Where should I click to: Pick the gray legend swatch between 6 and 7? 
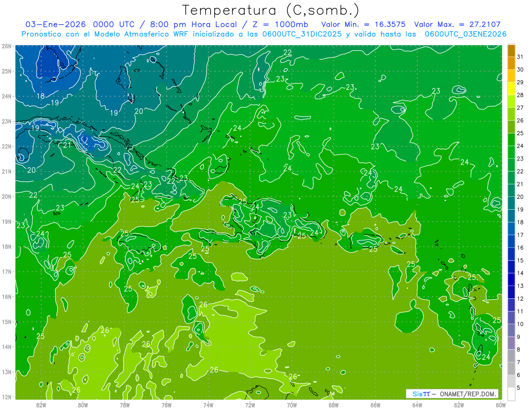point(511,368)
